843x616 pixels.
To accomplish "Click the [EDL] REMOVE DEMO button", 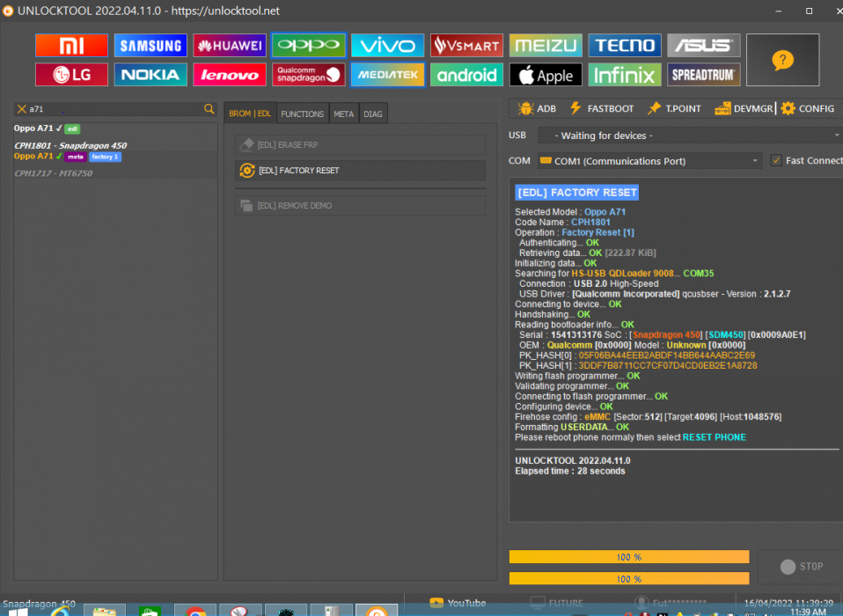I will tap(360, 206).
